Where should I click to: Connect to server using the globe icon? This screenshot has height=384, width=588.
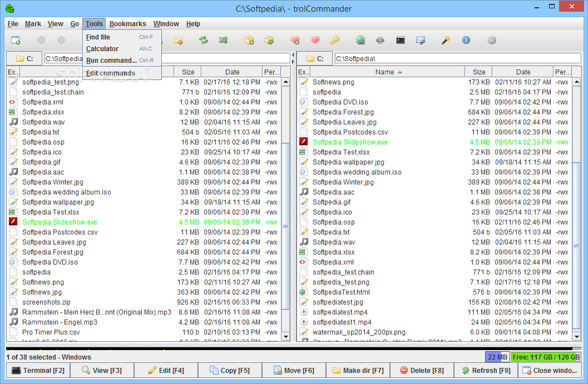coord(360,40)
